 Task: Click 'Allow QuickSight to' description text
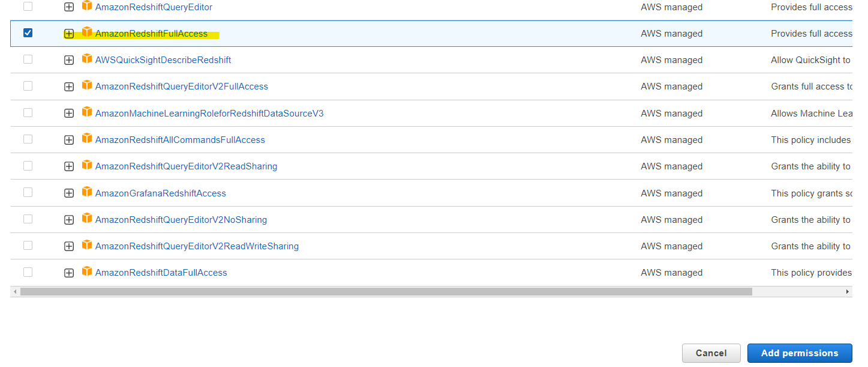pos(811,60)
